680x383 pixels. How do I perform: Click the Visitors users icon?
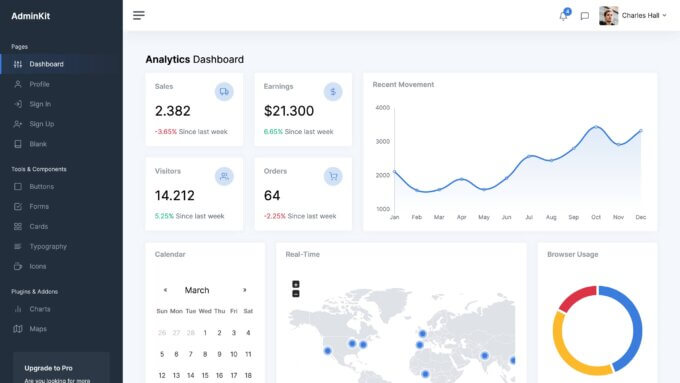[x=224, y=176]
